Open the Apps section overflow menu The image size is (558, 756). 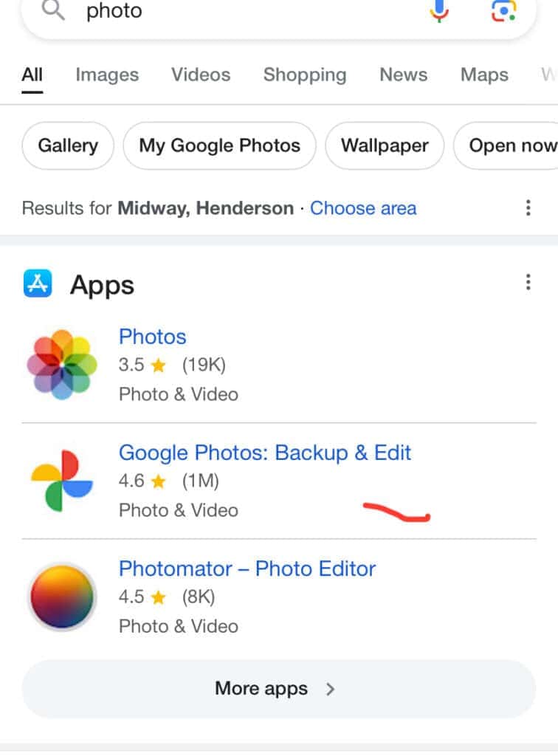point(528,282)
